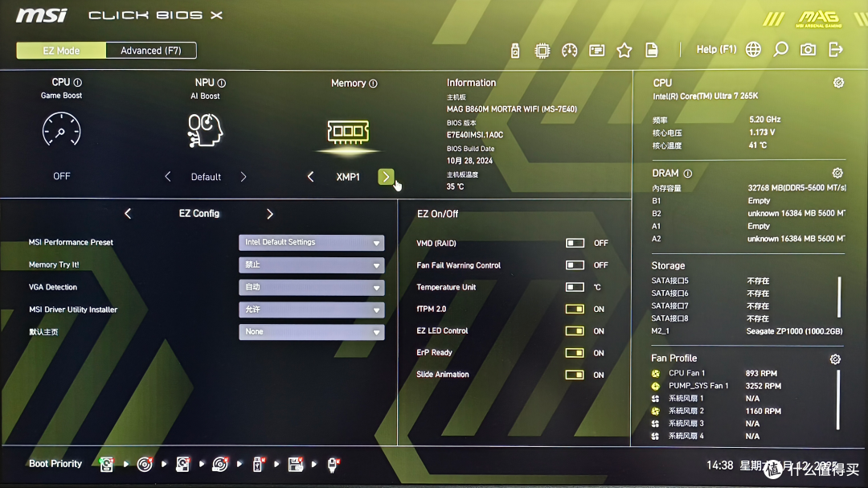Open Fan Profile settings gear

tap(835, 359)
